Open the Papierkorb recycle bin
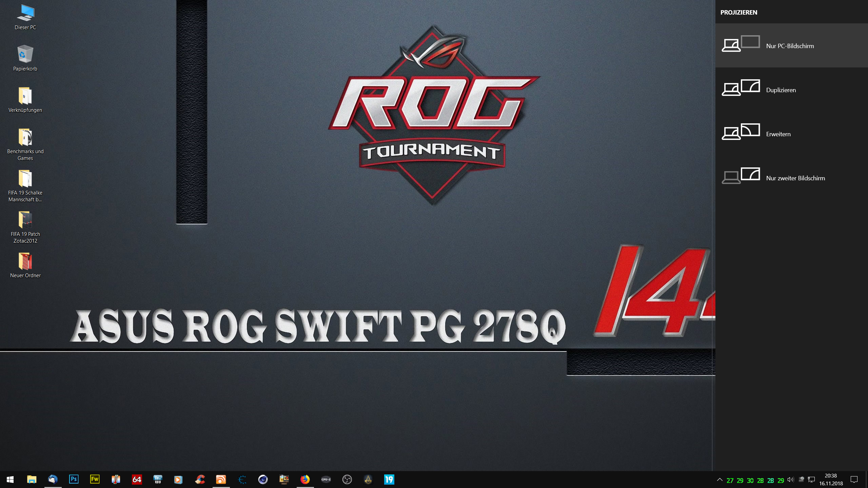The height and width of the screenshot is (488, 868). click(x=25, y=58)
